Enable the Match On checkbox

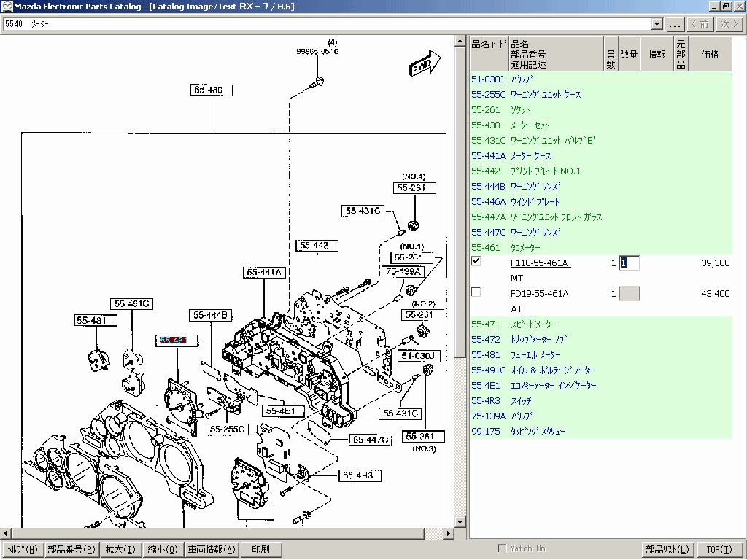pos(502,548)
